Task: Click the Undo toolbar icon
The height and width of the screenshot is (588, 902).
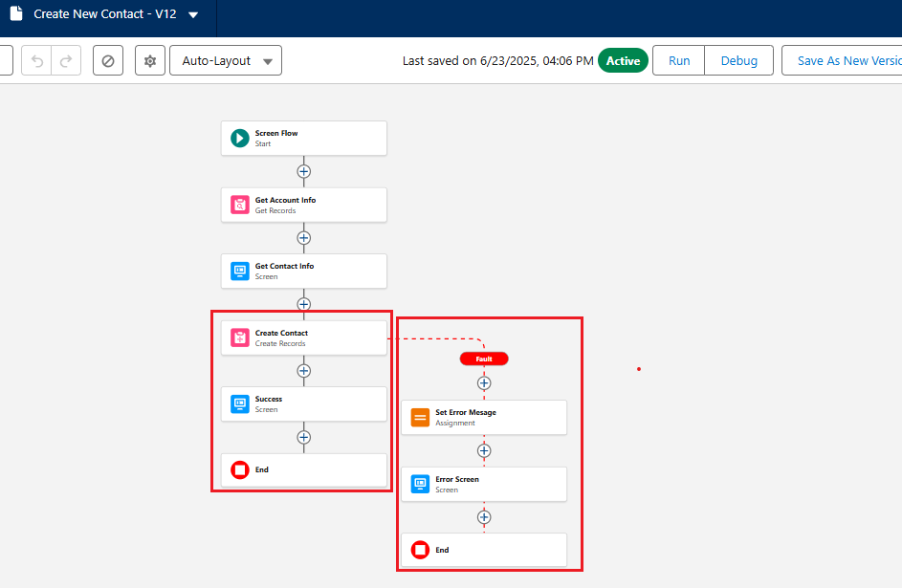Action: click(x=36, y=61)
